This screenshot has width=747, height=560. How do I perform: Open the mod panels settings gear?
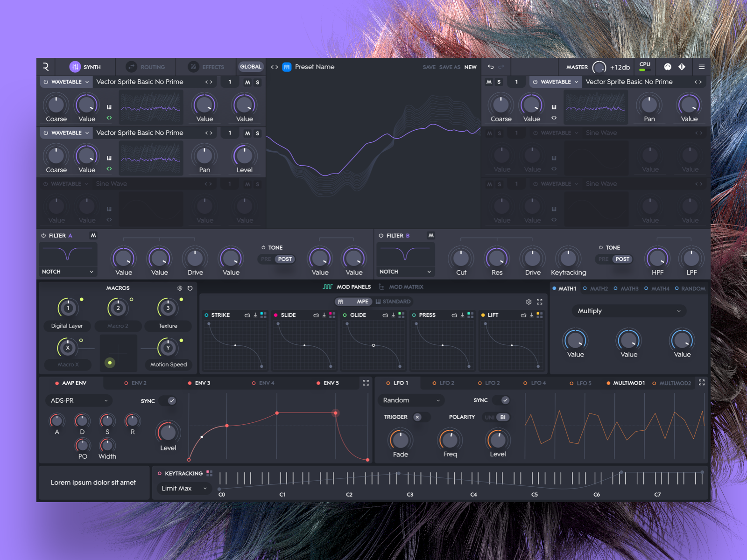tap(529, 301)
